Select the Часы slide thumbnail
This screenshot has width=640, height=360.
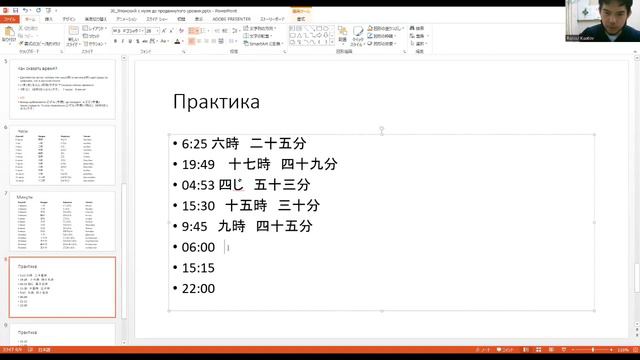(62, 156)
